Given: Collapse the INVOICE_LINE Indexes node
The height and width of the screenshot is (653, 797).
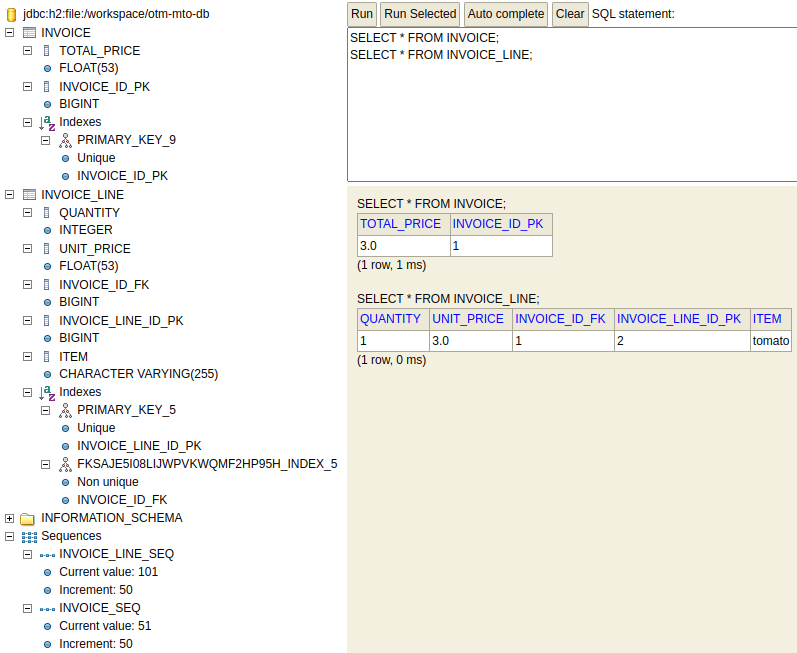Looking at the screenshot, I should point(28,393).
